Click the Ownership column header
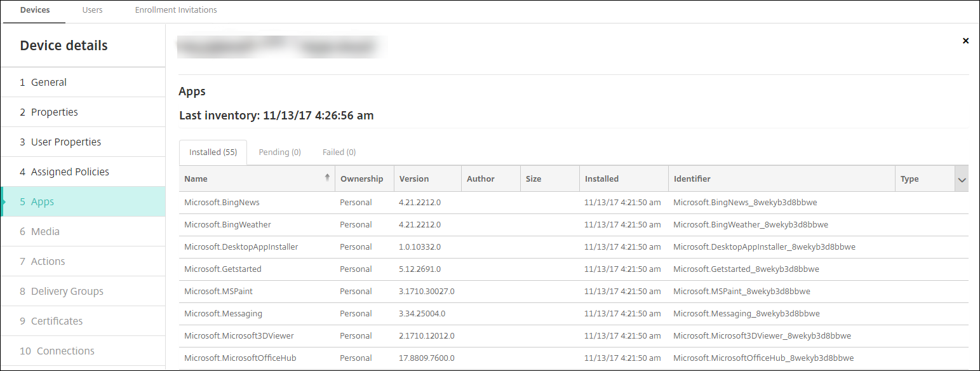Viewport: 980px width, 371px height. coord(361,179)
